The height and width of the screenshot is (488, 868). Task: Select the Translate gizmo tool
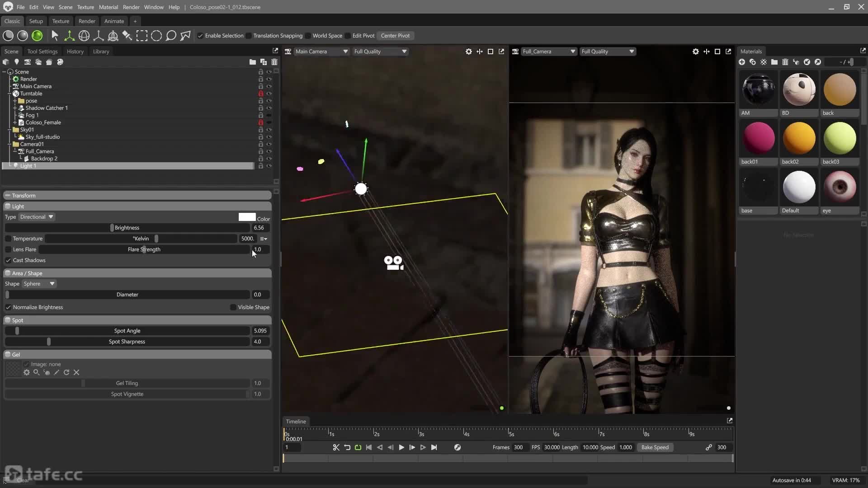(69, 36)
